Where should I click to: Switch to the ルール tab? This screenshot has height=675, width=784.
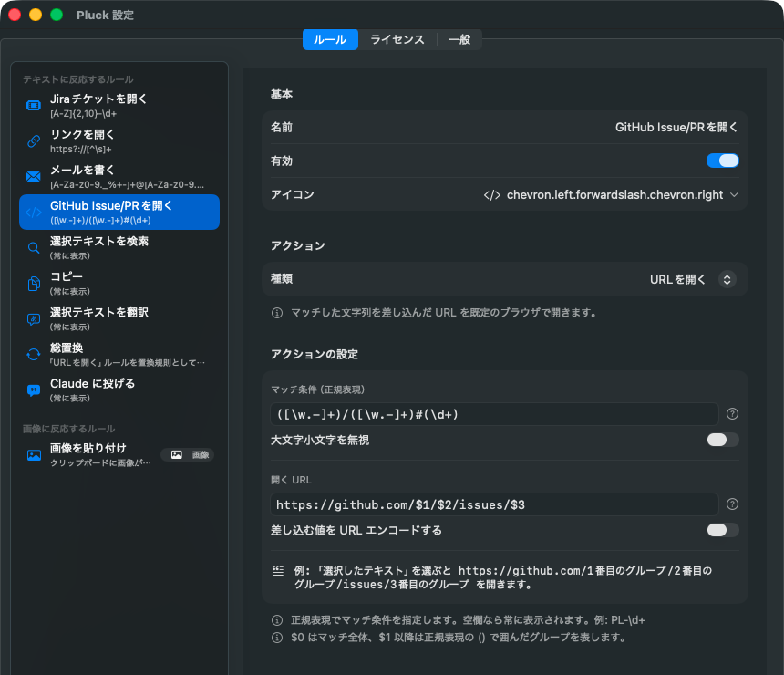click(x=330, y=39)
